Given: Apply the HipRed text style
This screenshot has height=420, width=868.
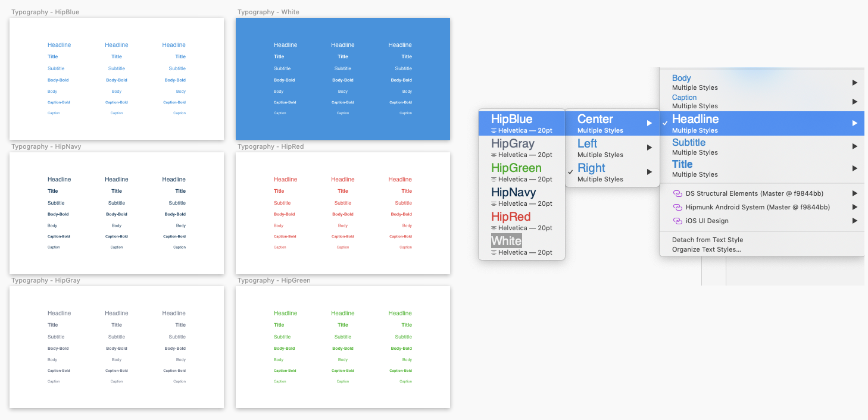Looking at the screenshot, I should pyautogui.click(x=522, y=221).
